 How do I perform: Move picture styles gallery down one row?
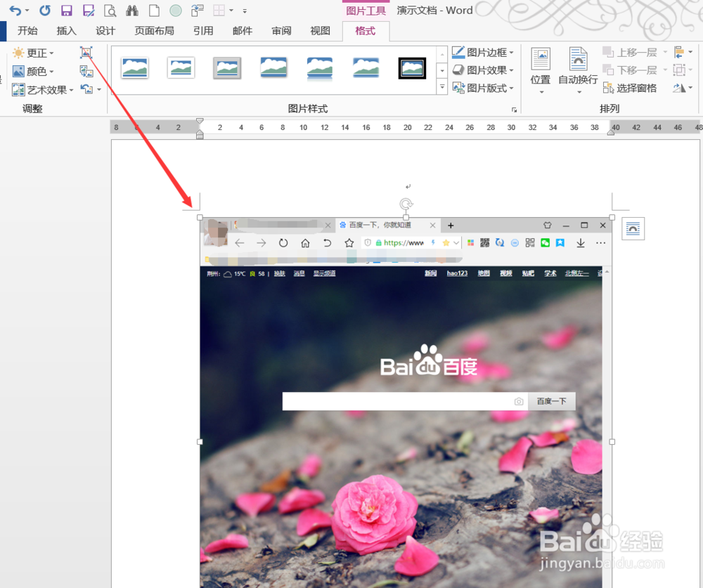442,70
